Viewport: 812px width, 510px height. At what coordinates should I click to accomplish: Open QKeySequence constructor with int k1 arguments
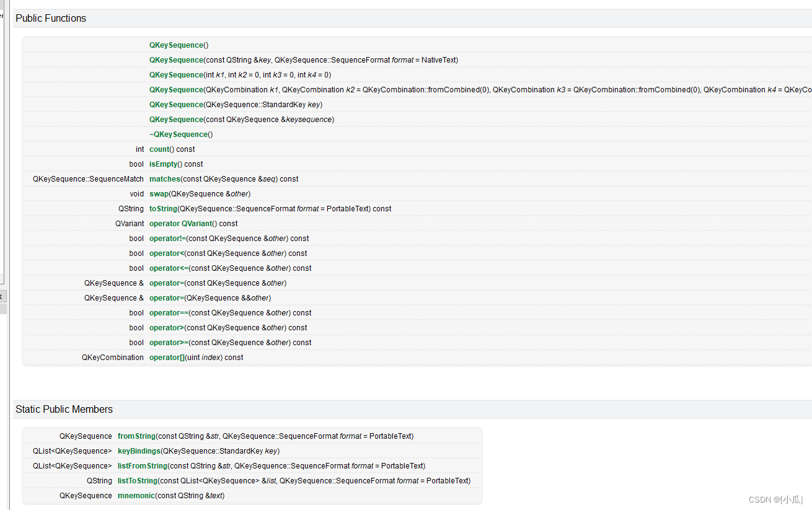click(x=176, y=75)
